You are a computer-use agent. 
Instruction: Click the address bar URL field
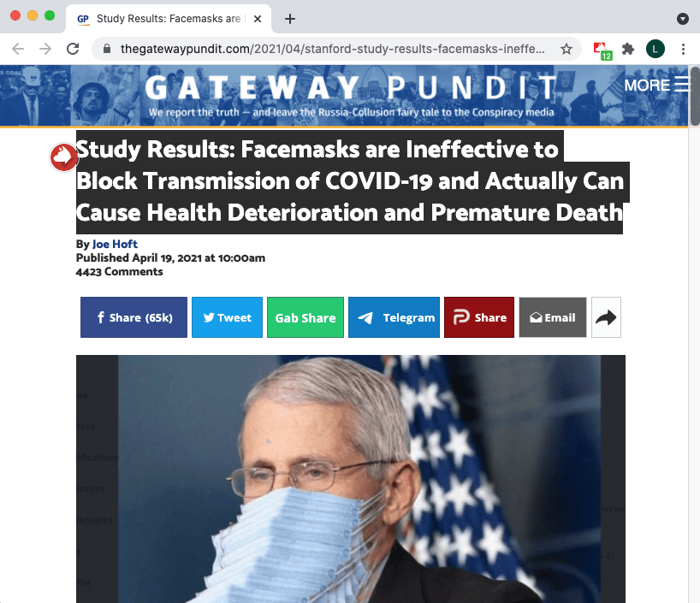click(332, 49)
